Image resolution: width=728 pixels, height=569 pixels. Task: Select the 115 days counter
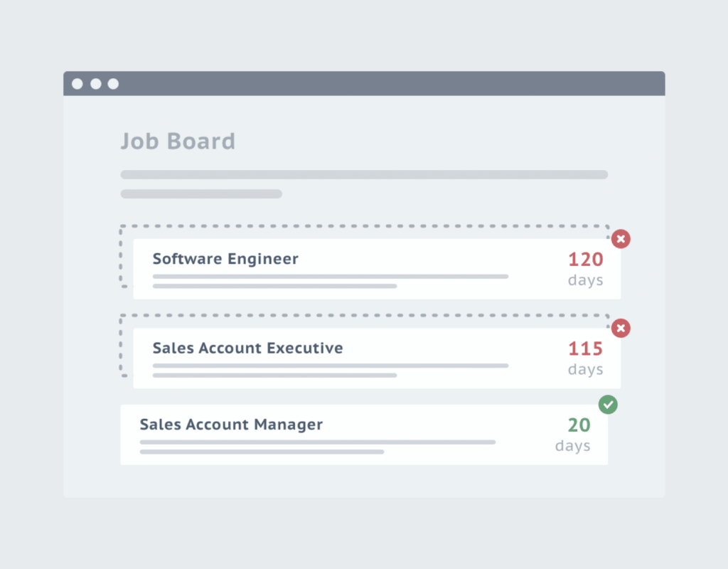coord(586,358)
